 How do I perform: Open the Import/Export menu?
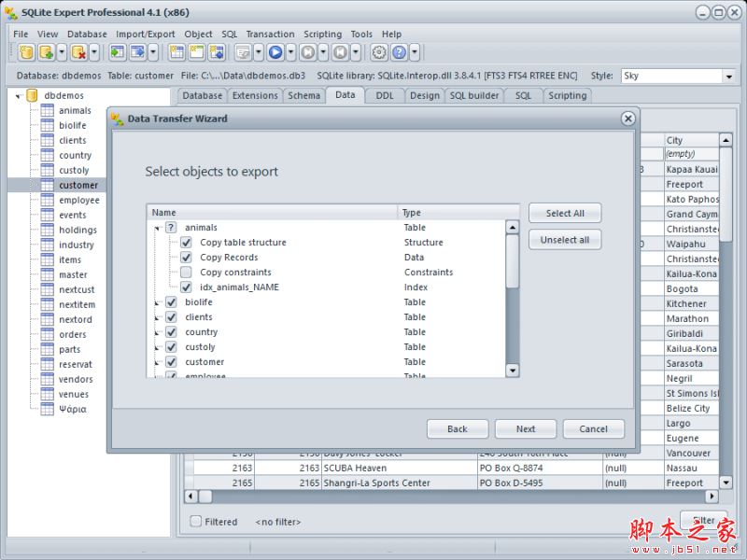coord(146,35)
